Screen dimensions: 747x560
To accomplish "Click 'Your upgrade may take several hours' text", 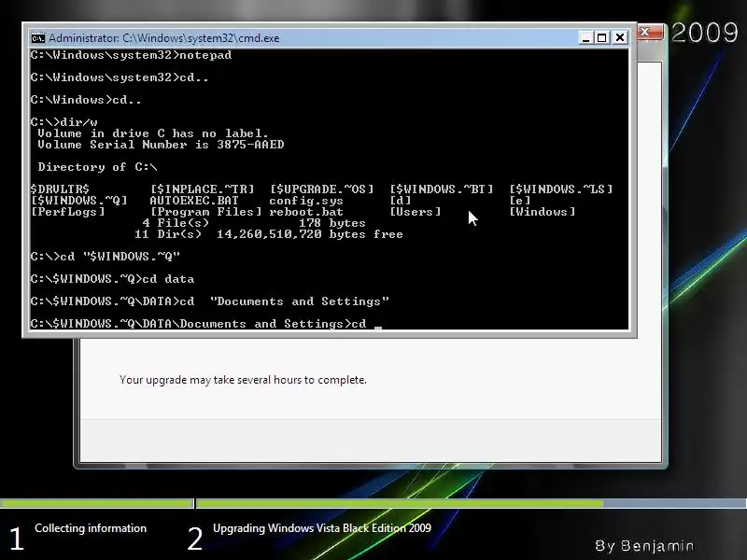I will click(x=243, y=380).
